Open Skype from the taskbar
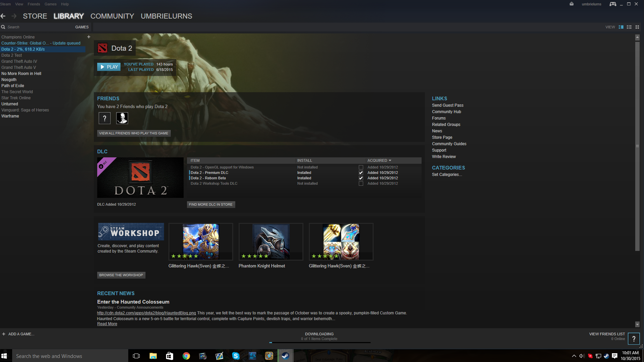 (236, 356)
